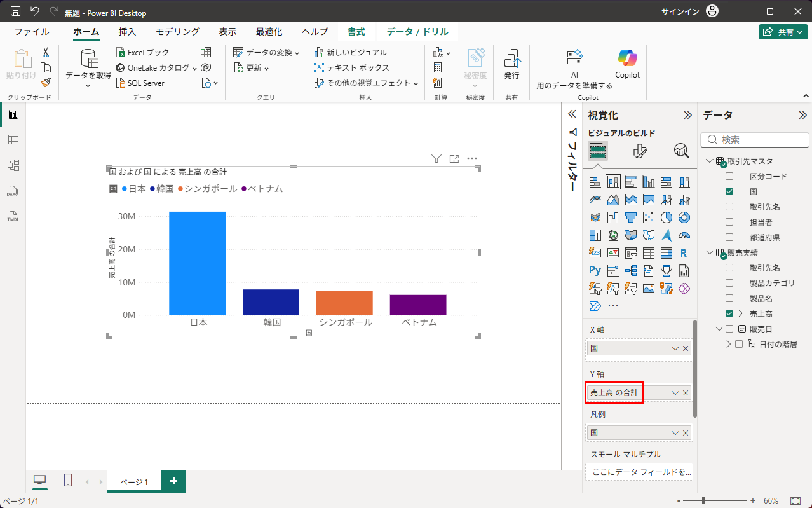Collapse the 取引先マスタ table tree
812x508 pixels.
coord(710,161)
